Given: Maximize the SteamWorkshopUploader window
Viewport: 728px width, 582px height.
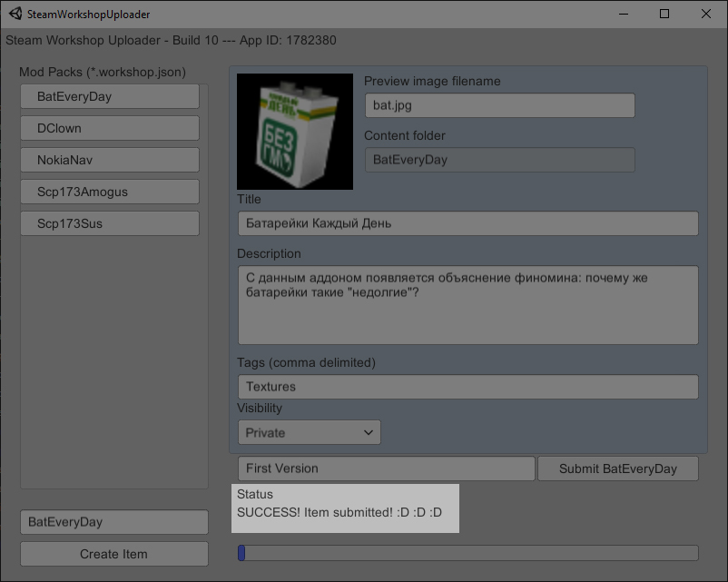Looking at the screenshot, I should (x=664, y=14).
